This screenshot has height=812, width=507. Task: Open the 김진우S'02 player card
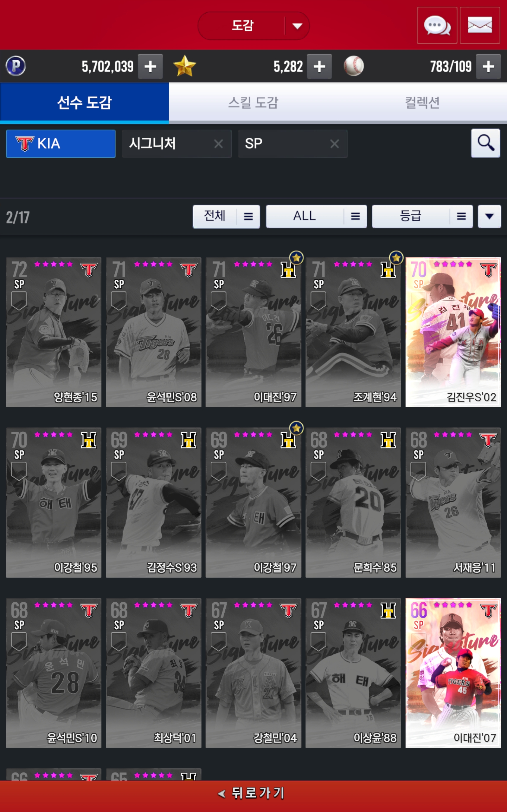(453, 332)
